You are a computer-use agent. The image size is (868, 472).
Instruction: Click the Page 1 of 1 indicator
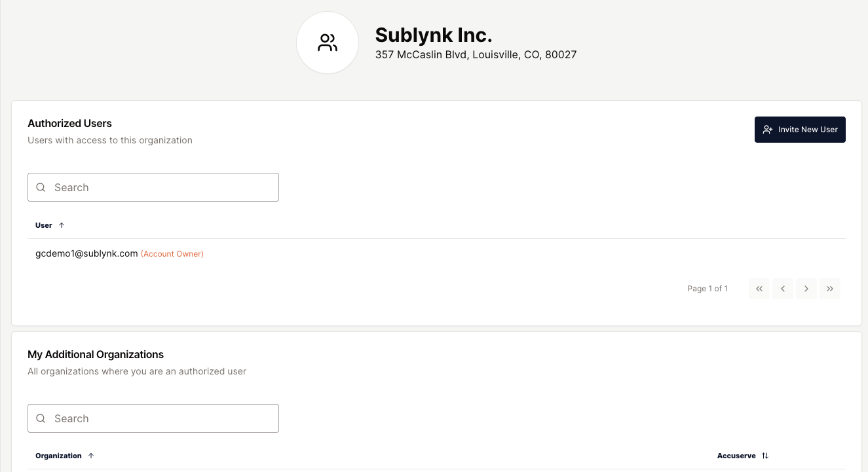click(708, 289)
